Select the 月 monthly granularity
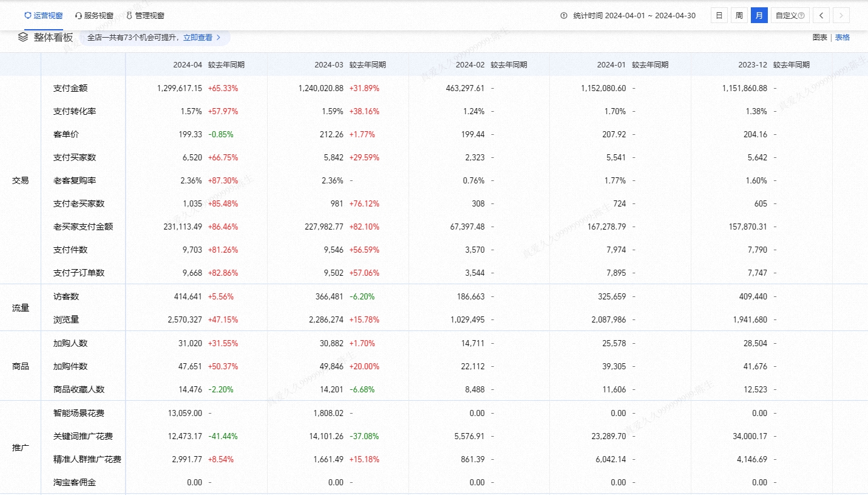Viewport: 868px width, 495px height. 759,16
